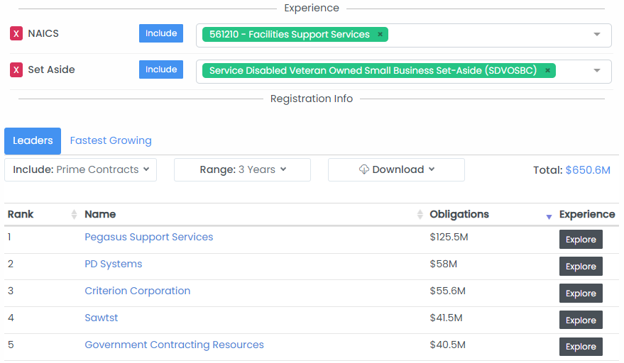Open the Download dropdown

click(x=396, y=170)
